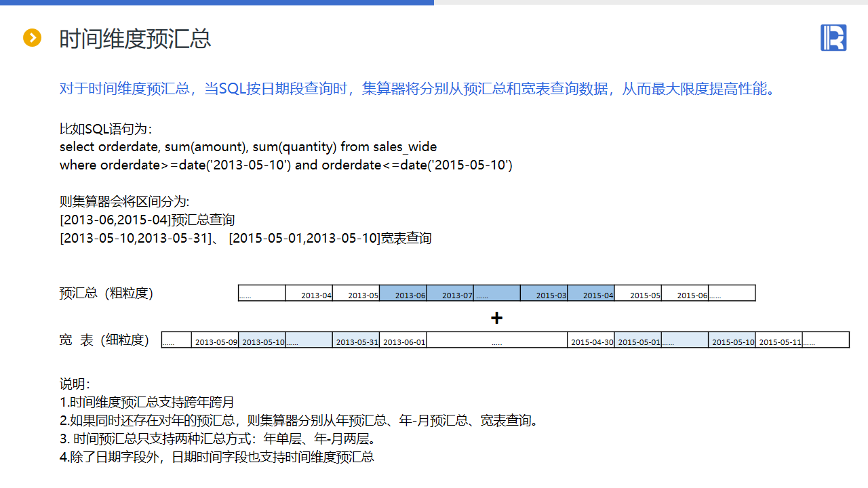Image resolution: width=868 pixels, height=488 pixels.
Task: Select the 2013-06-01 date cell
Action: point(403,340)
